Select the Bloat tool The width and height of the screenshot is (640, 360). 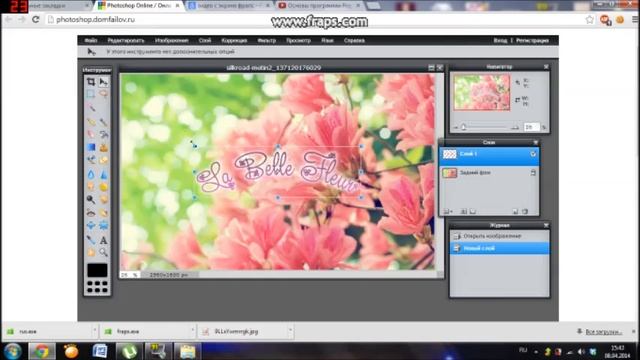[91, 225]
